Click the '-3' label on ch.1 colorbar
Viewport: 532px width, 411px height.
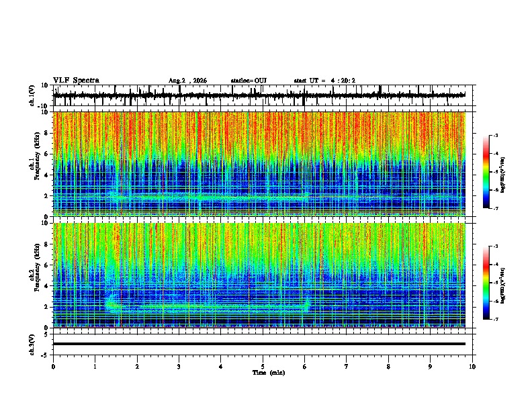click(495, 135)
